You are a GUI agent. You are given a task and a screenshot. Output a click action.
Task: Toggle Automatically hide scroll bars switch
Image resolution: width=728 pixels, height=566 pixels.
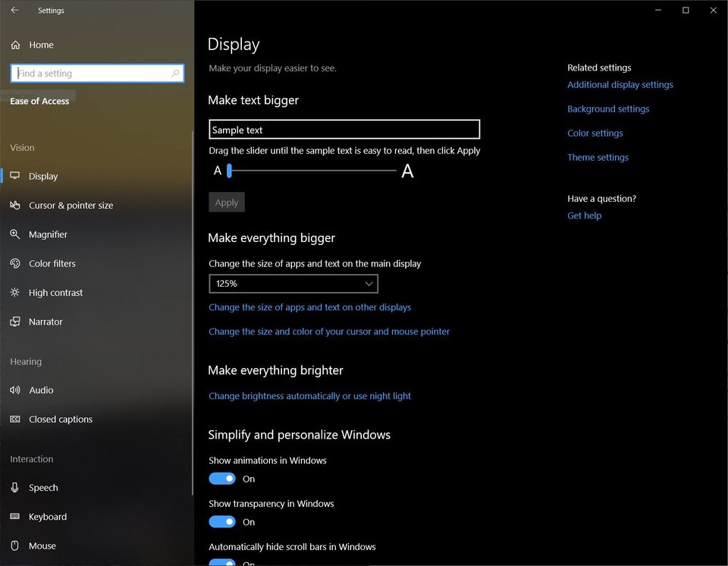click(222, 562)
